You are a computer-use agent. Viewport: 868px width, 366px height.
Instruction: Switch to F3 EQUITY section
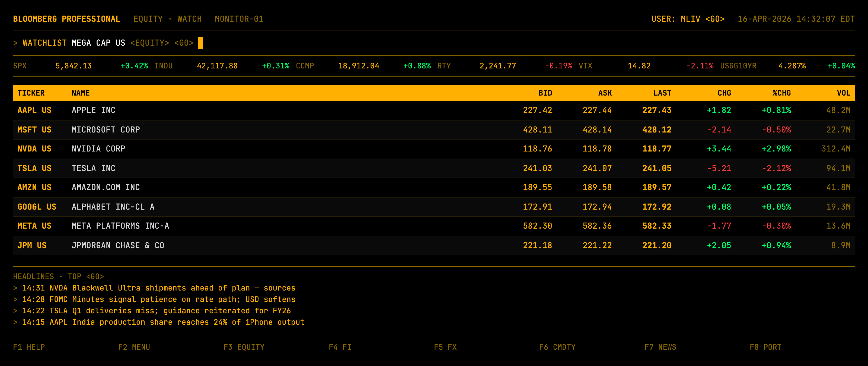pos(244,347)
